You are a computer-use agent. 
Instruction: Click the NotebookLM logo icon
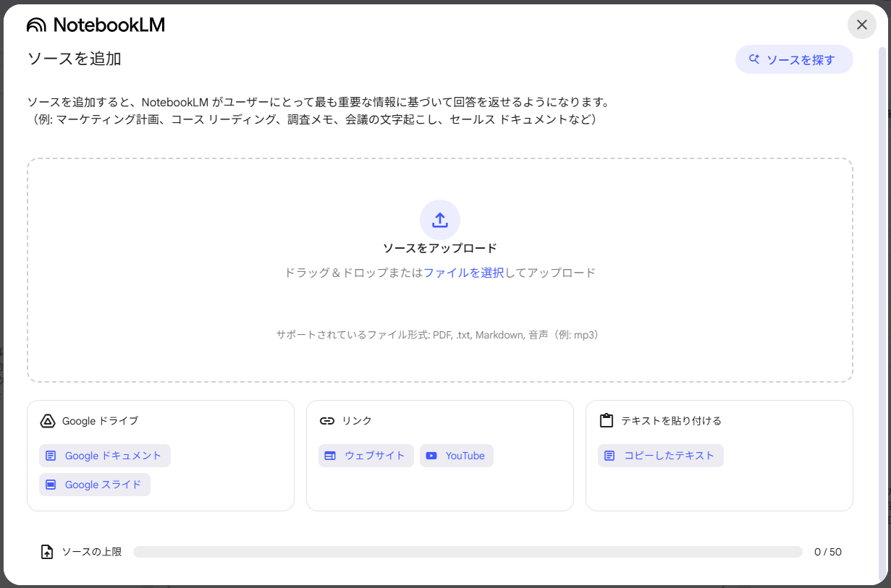[36, 25]
